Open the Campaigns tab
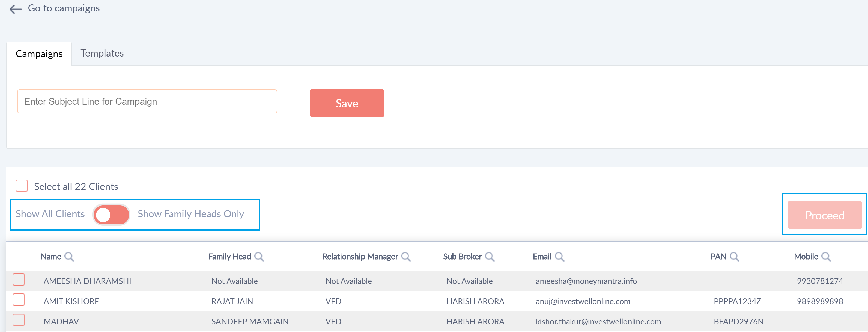This screenshot has width=868, height=332. coord(39,54)
